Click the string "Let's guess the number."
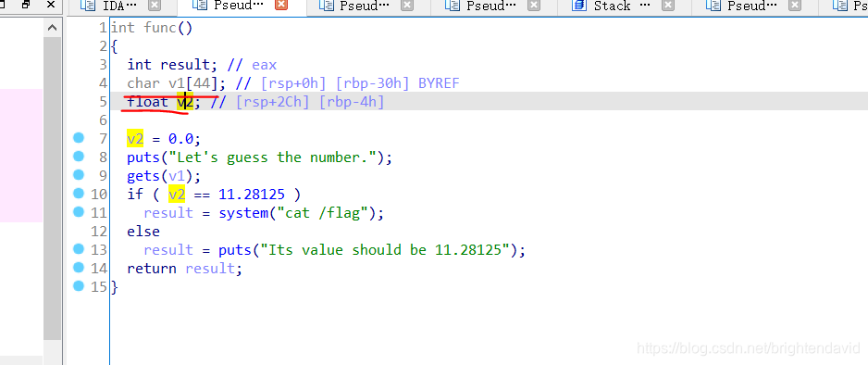Viewport: 868px width, 365px height. (272, 157)
